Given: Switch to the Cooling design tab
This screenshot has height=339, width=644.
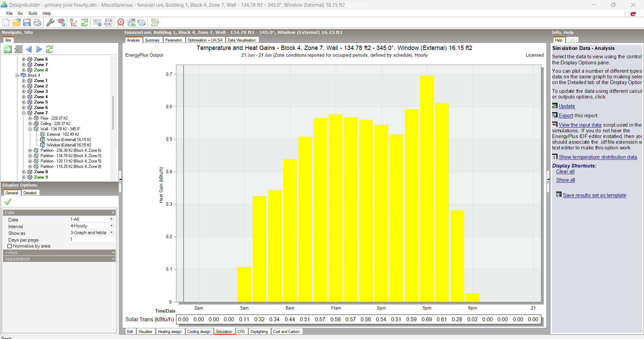Looking at the screenshot, I should 199,332.
